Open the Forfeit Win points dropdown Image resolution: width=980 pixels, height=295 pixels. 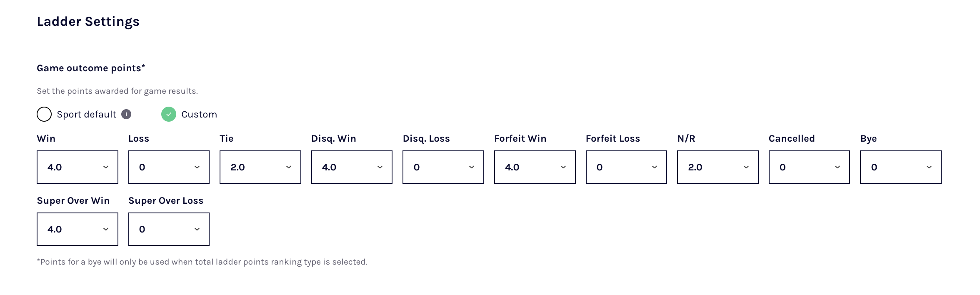click(x=535, y=167)
